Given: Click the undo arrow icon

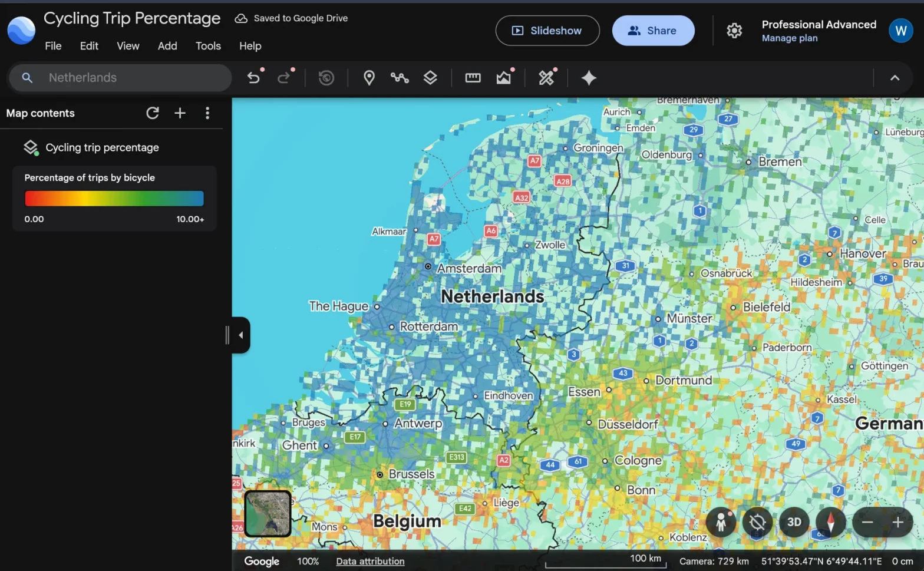Looking at the screenshot, I should (253, 78).
